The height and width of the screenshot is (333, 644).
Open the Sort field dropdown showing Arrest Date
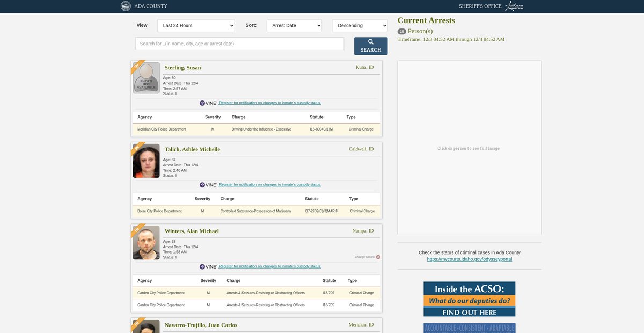[x=294, y=25]
